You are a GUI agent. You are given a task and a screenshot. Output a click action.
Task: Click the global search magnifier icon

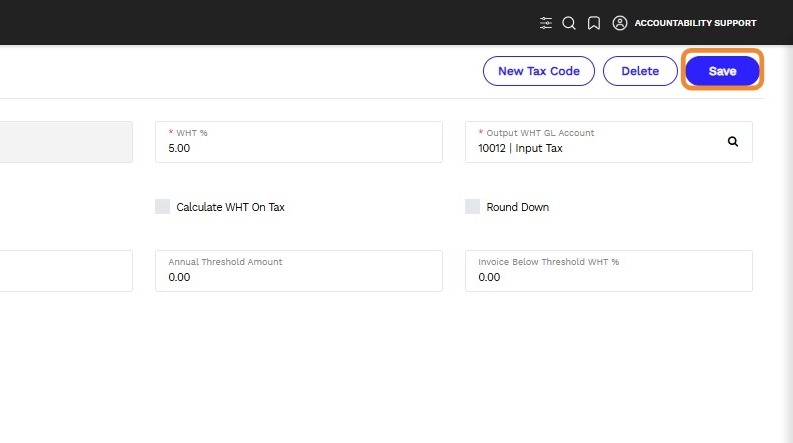click(569, 23)
